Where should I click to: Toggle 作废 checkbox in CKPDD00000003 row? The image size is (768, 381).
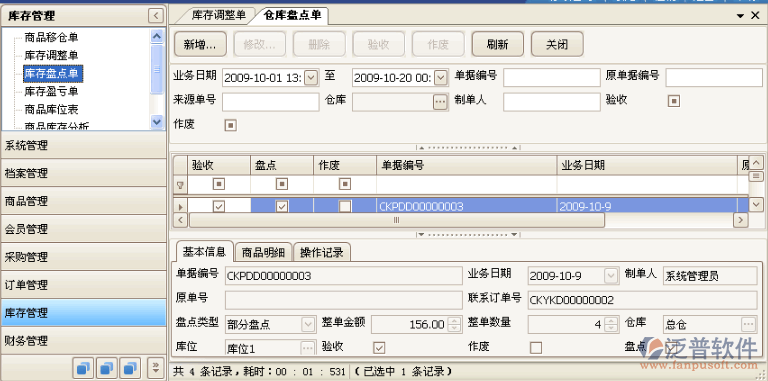point(345,207)
